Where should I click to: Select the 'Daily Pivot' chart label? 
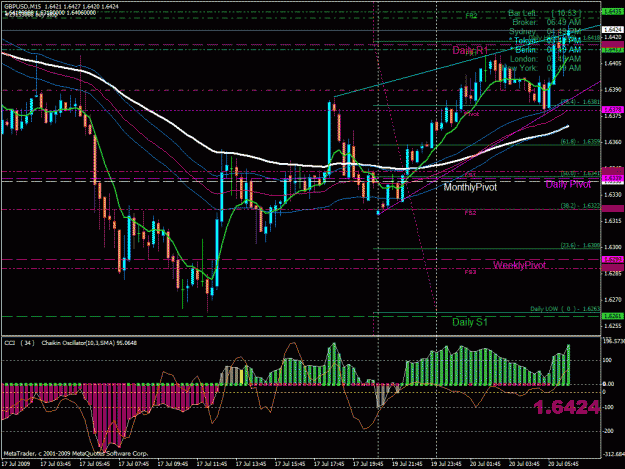[x=568, y=184]
